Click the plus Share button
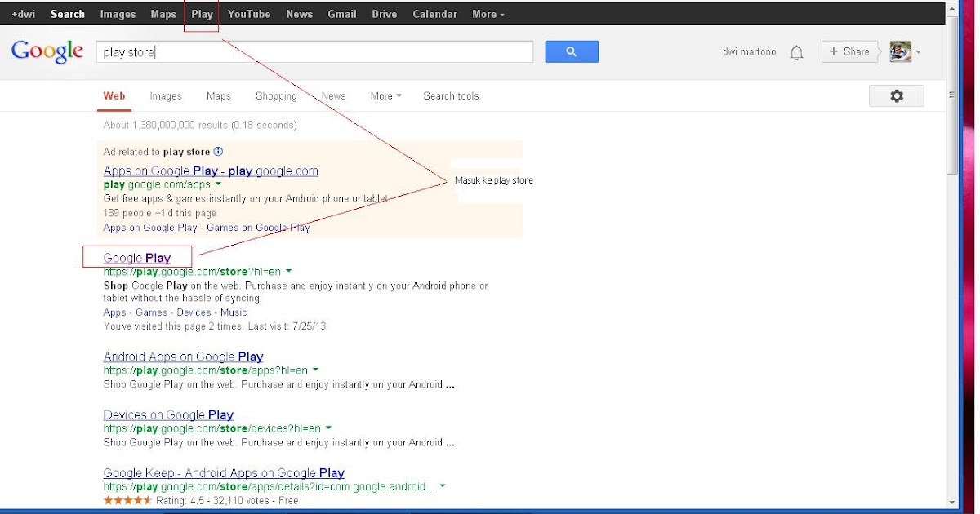 850,51
